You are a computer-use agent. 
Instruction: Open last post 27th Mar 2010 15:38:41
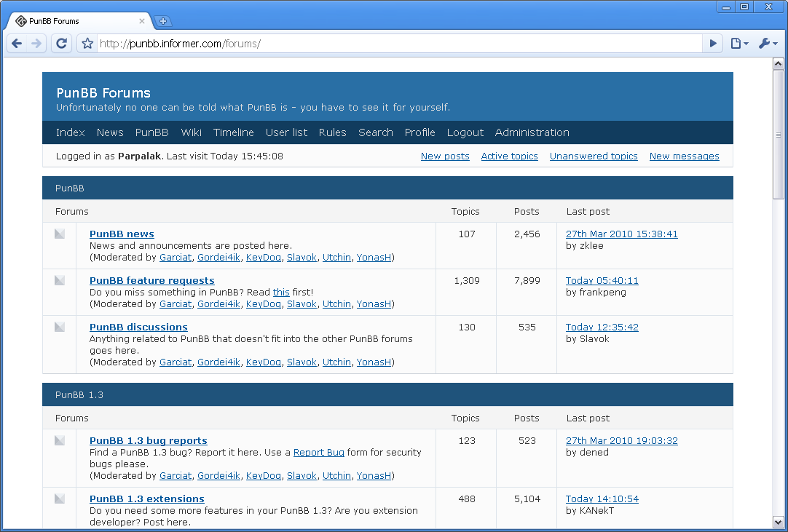(622, 234)
